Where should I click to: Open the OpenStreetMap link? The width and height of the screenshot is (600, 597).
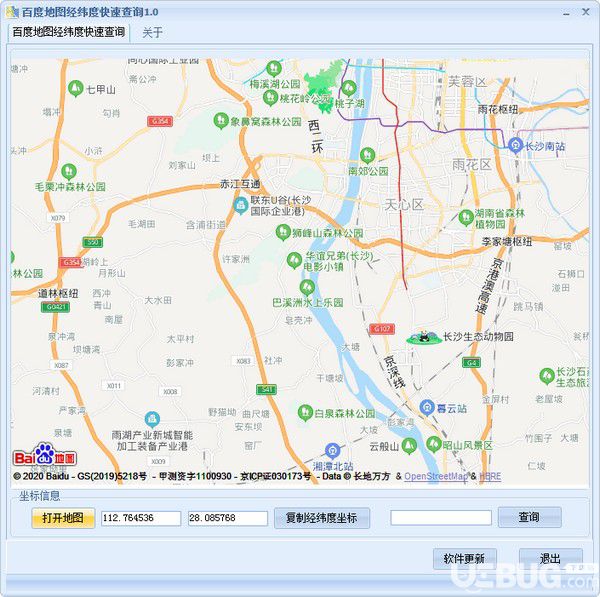click(436, 476)
